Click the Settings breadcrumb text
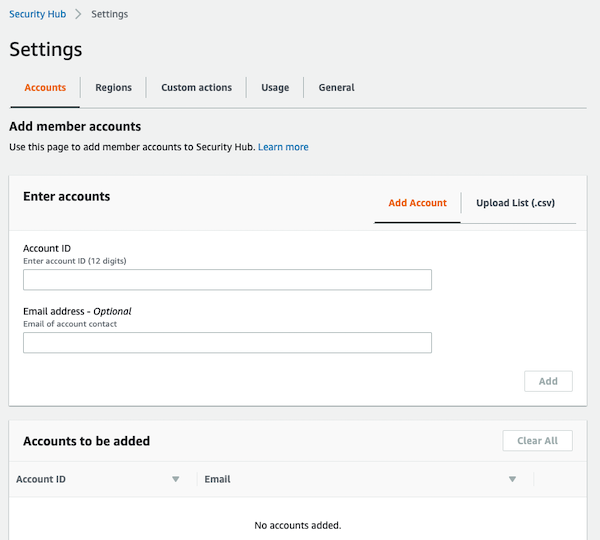 tap(109, 14)
